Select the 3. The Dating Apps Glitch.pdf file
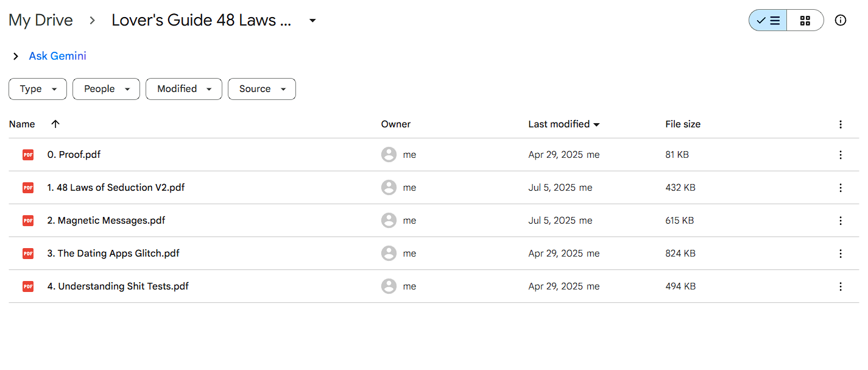 coord(434,254)
